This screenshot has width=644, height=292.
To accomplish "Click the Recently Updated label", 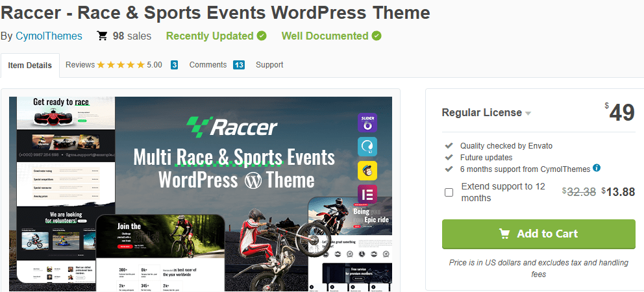I will pyautogui.click(x=210, y=36).
